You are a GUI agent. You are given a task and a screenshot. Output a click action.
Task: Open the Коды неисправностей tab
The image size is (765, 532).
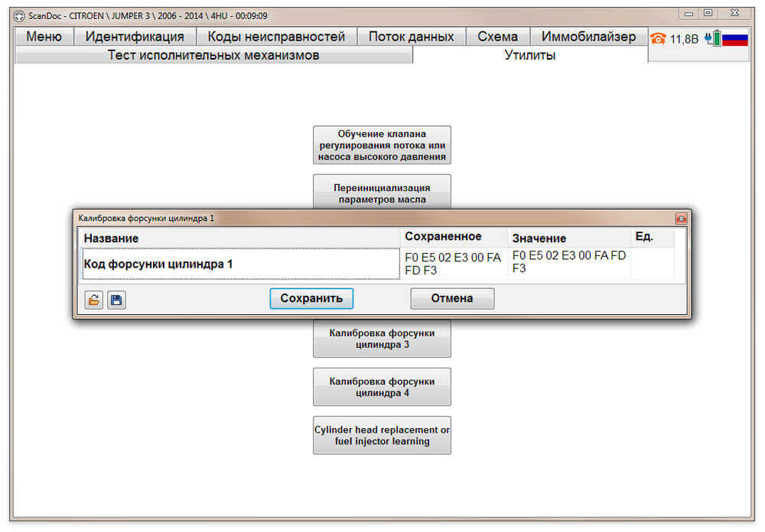pyautogui.click(x=276, y=37)
